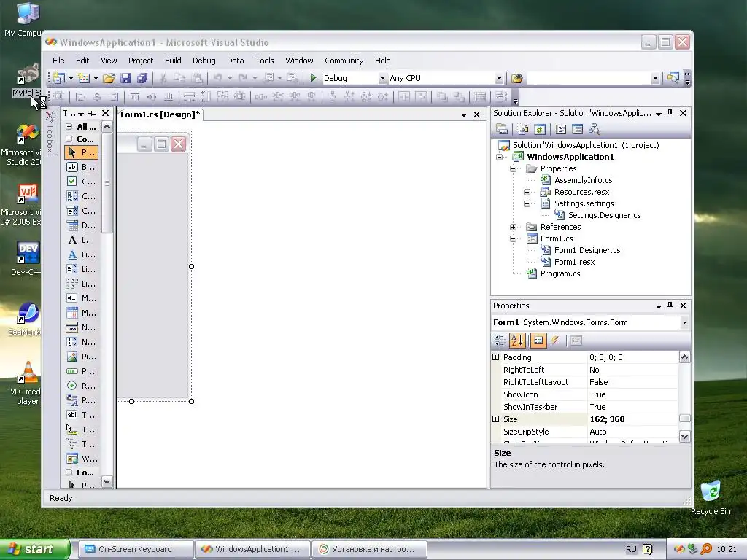Select the Button control in Toolbox
Viewport: 747px width, 560px height.
point(81,167)
